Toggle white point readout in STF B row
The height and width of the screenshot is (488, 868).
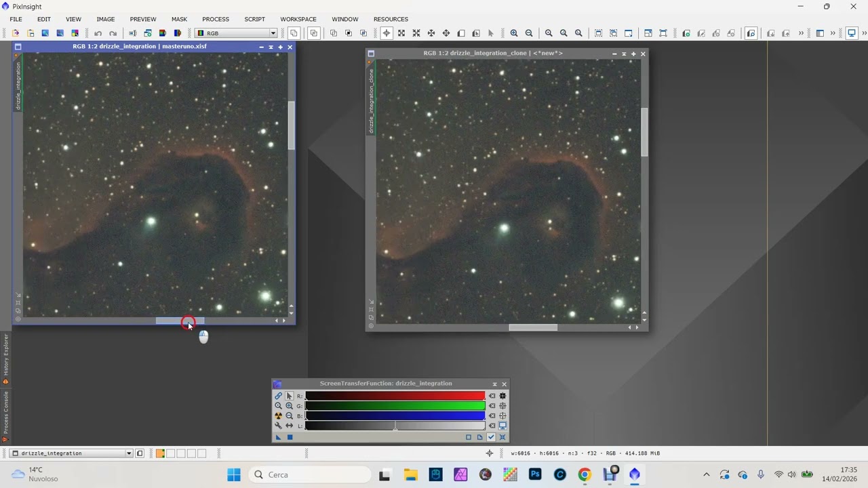pyautogui.click(x=502, y=416)
